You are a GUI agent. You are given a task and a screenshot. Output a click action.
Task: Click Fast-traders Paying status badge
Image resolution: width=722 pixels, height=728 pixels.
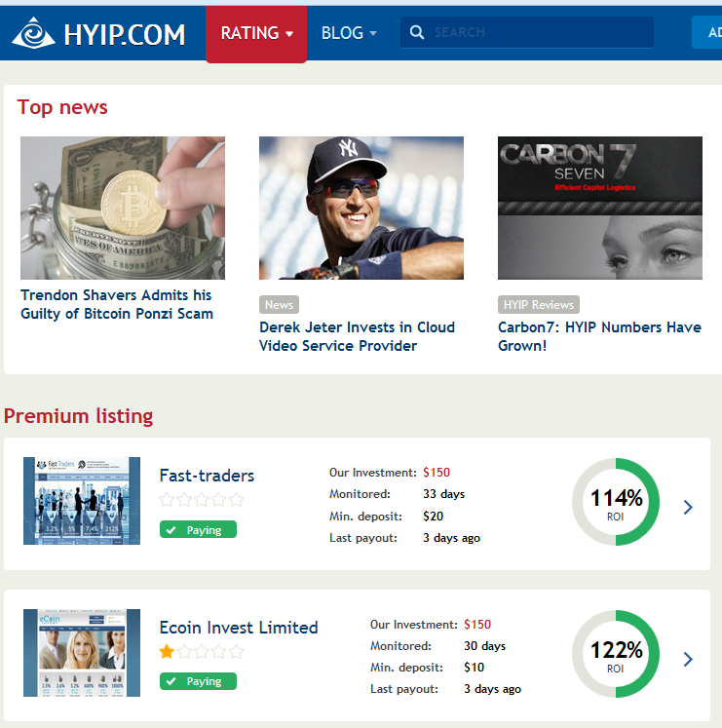click(198, 530)
